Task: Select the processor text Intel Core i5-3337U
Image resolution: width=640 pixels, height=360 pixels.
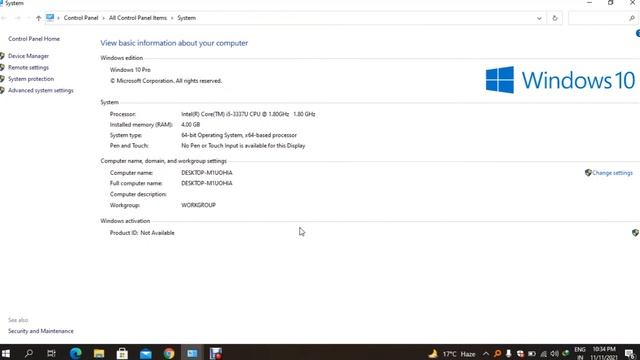Action: coord(248,114)
